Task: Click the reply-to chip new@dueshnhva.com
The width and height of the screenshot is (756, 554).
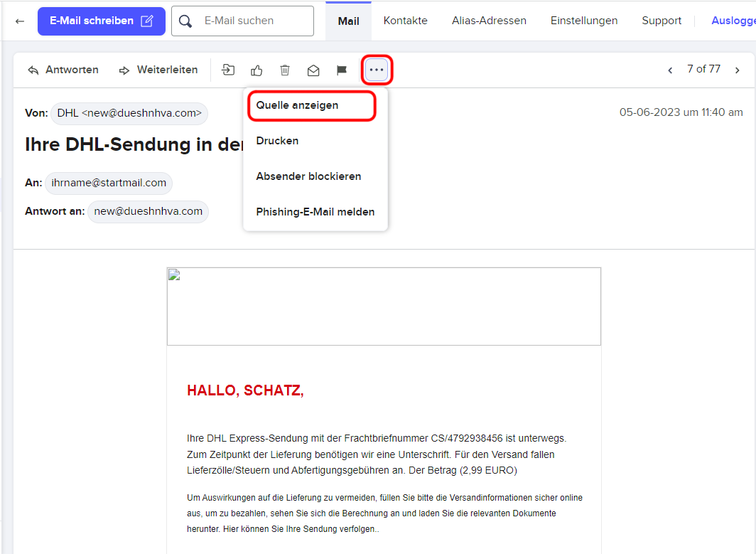Action: (148, 211)
